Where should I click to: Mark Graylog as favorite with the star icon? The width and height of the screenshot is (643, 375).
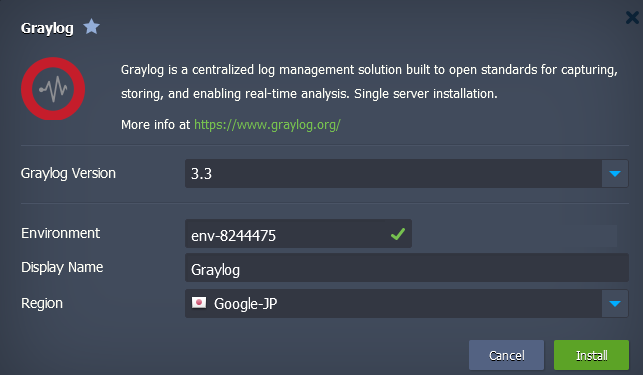coord(91,27)
